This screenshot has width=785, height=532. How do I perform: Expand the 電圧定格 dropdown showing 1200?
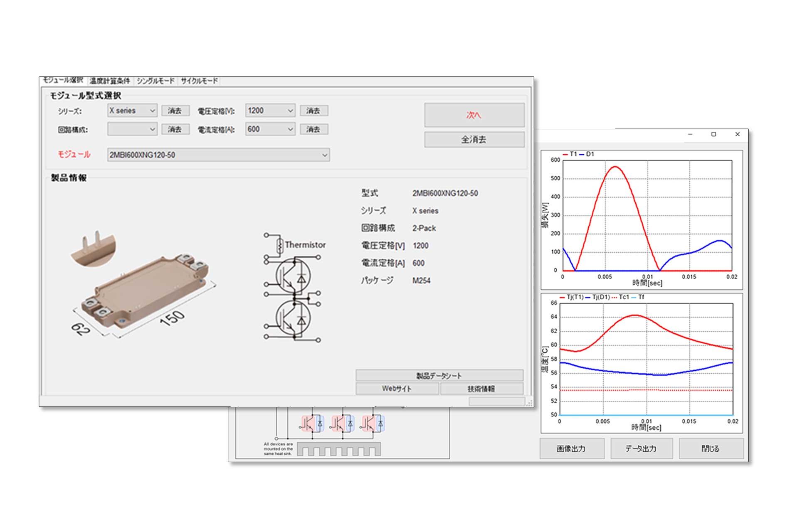pos(270,111)
